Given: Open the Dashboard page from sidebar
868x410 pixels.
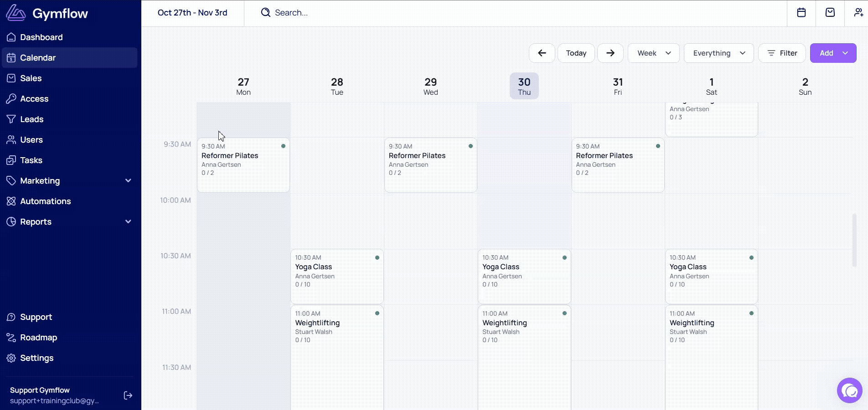Looking at the screenshot, I should (x=41, y=37).
